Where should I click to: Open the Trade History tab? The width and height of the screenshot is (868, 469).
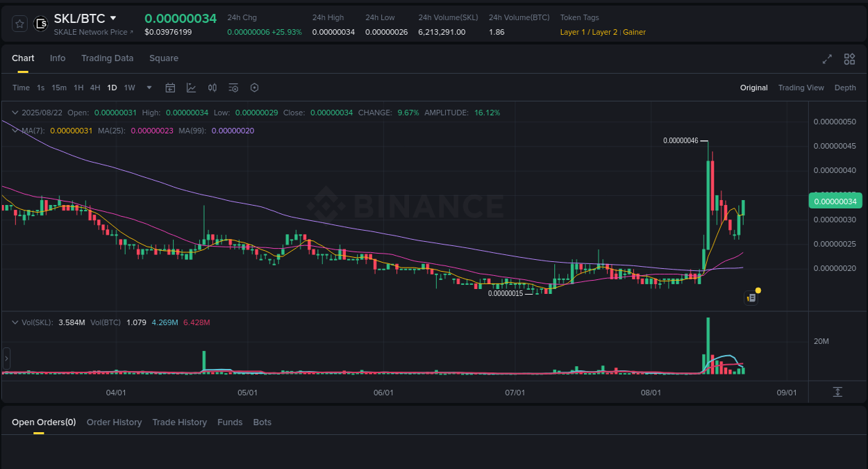point(180,422)
